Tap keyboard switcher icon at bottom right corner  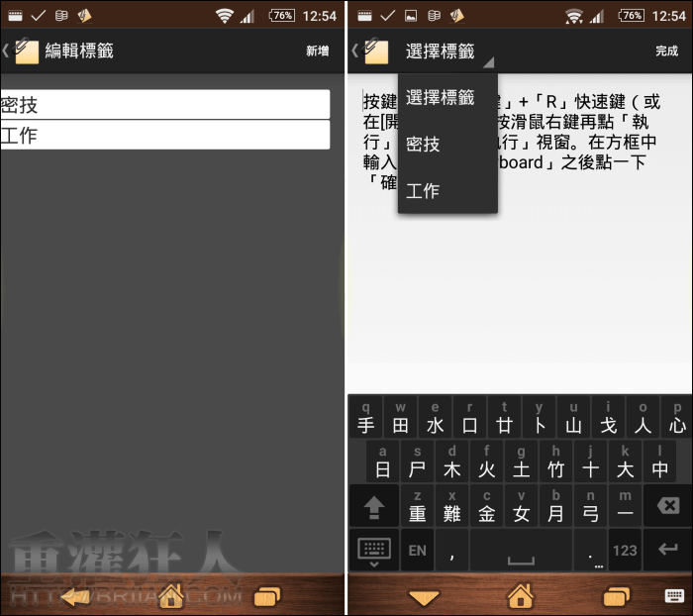674,596
